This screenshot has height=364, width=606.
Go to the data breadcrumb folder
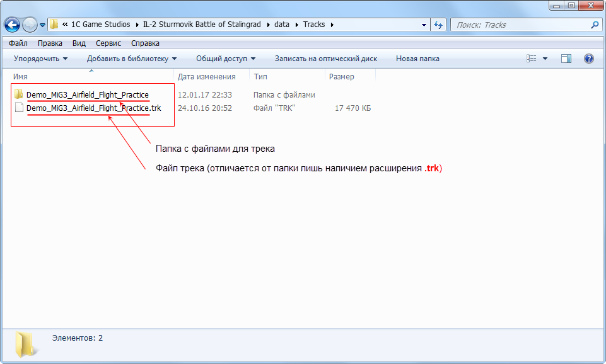pos(282,25)
